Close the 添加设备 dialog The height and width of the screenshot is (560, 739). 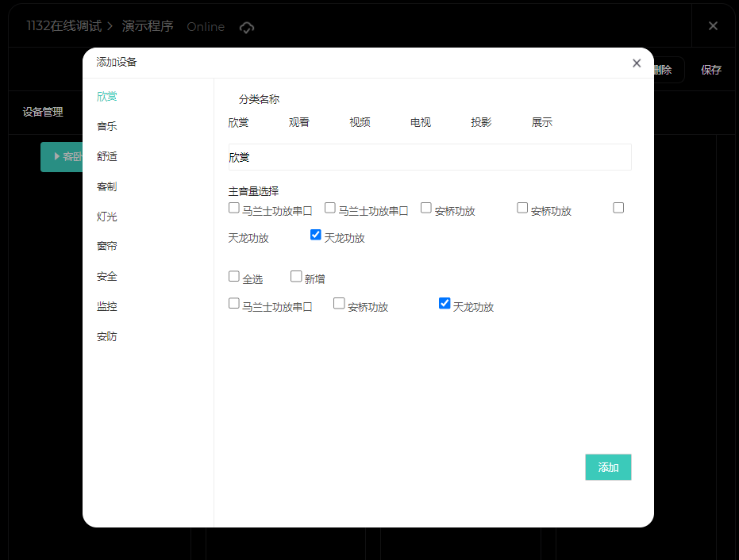coord(636,63)
